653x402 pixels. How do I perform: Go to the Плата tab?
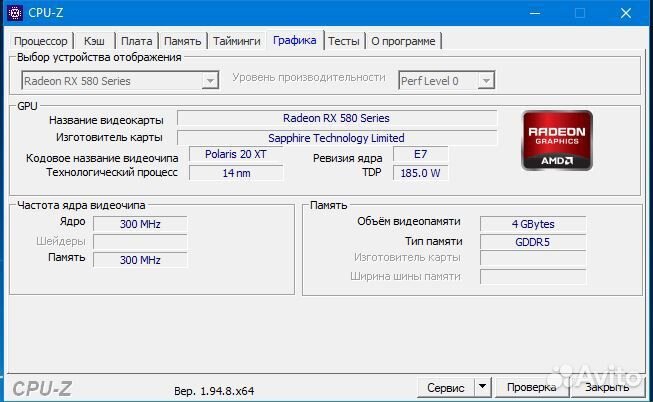click(x=136, y=41)
